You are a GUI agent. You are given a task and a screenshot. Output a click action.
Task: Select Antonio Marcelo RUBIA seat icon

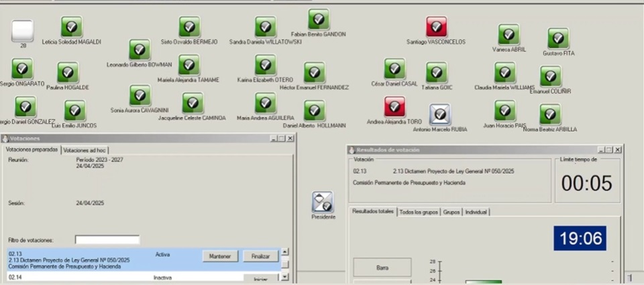click(x=440, y=114)
